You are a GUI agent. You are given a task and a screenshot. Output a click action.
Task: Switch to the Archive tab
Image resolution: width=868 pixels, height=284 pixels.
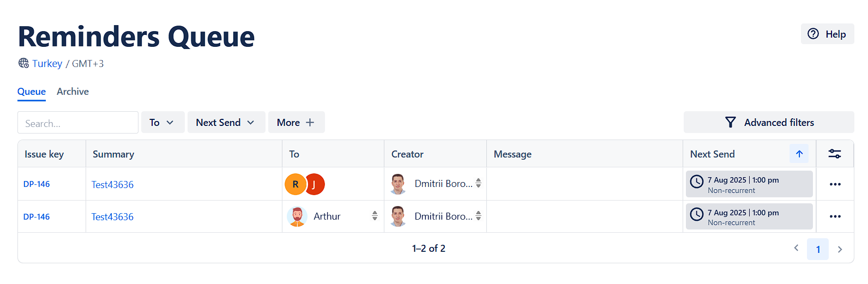click(73, 92)
